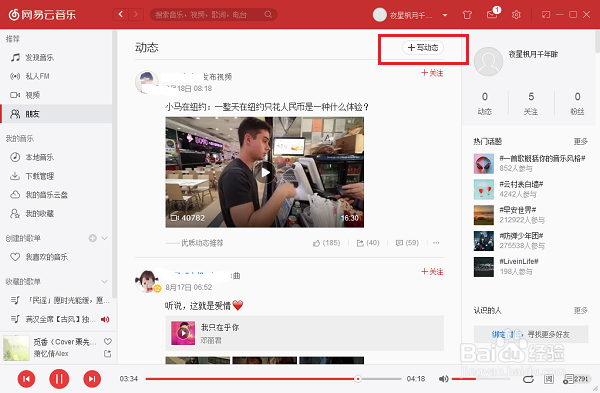View the 关注 count in profile
Image resolution: width=600 pixels, height=393 pixels.
coord(531,103)
